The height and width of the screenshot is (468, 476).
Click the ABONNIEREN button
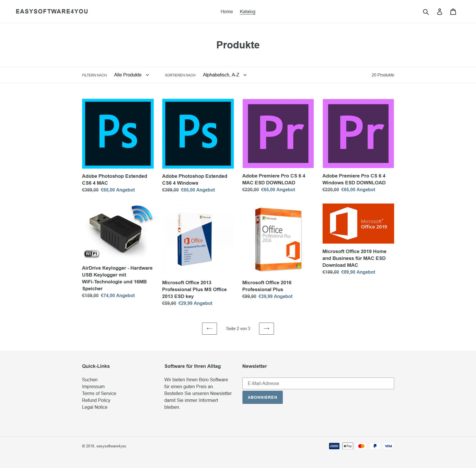pyautogui.click(x=262, y=397)
